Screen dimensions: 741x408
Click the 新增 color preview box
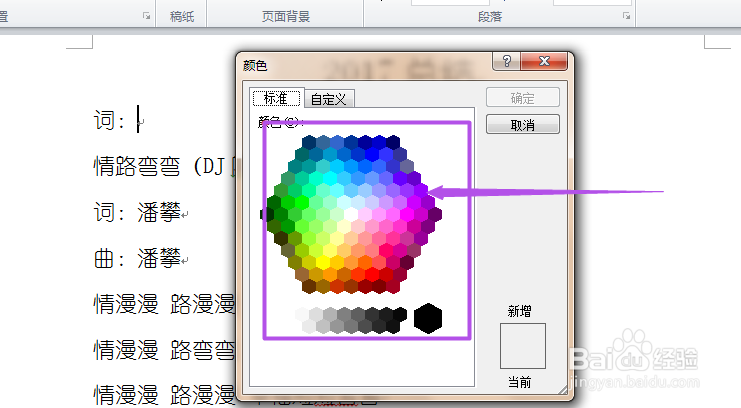click(523, 346)
